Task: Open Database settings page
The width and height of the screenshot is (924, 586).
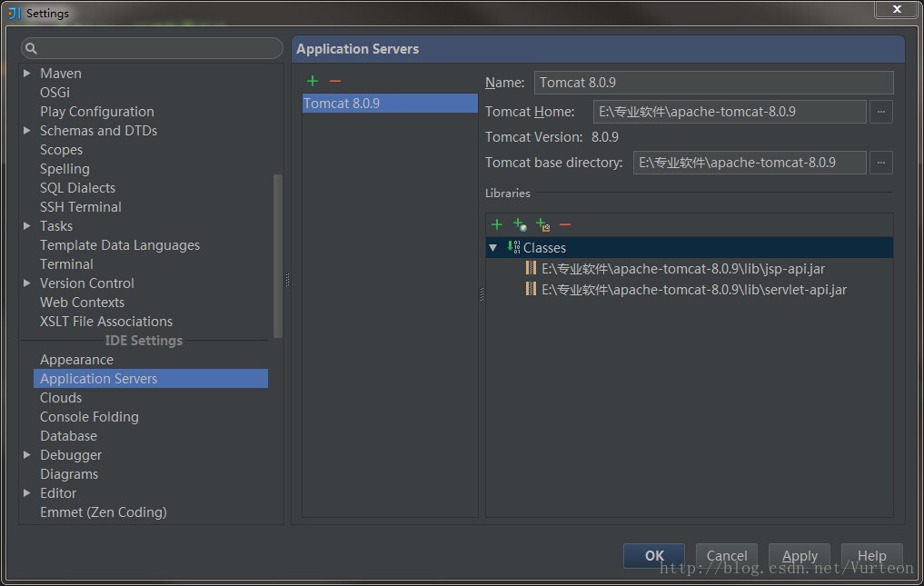Action: coord(68,436)
